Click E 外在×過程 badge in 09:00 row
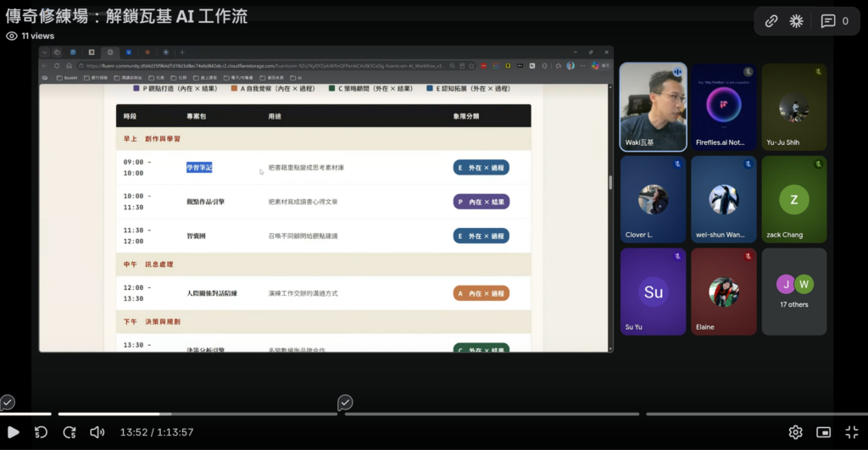This screenshot has height=450, width=868. [481, 168]
